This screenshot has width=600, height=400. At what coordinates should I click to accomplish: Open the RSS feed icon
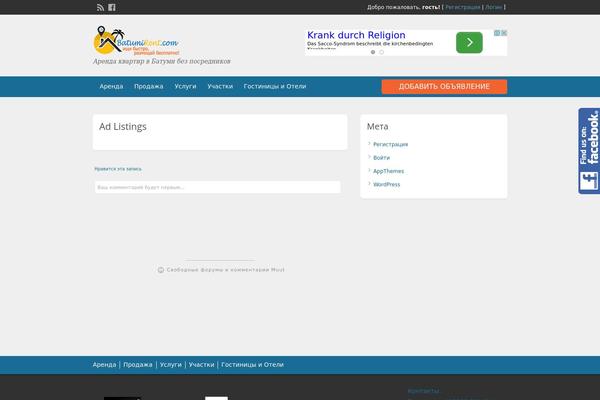coord(100,7)
